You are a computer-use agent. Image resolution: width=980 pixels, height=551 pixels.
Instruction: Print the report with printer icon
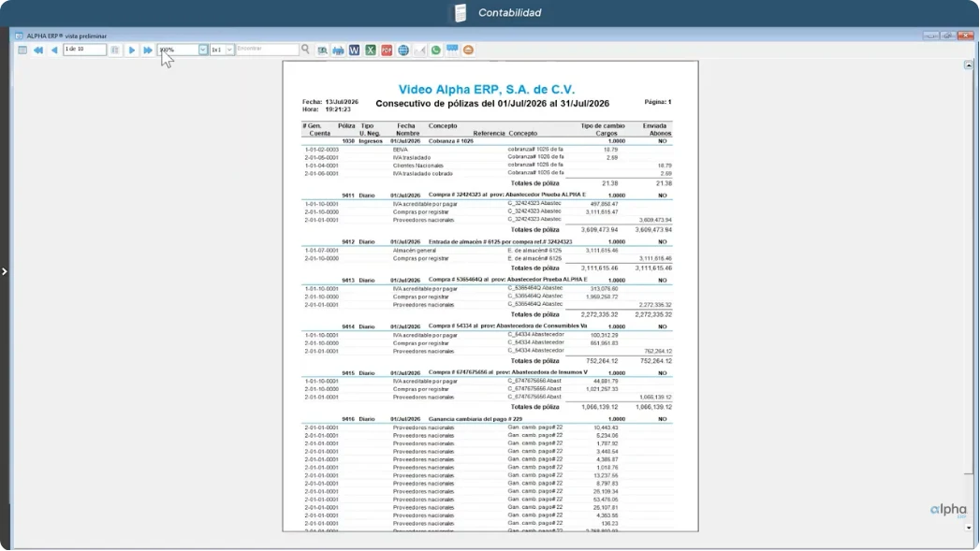tap(338, 50)
